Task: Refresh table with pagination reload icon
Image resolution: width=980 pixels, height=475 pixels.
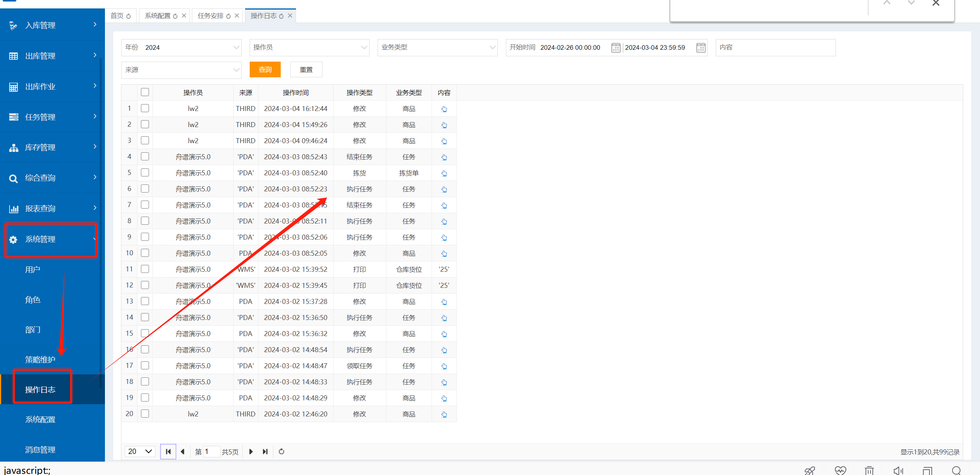Action: coord(281,451)
